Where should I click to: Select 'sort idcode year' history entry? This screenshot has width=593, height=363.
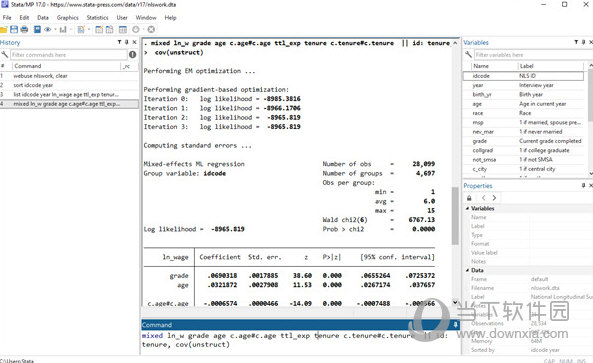pos(69,85)
